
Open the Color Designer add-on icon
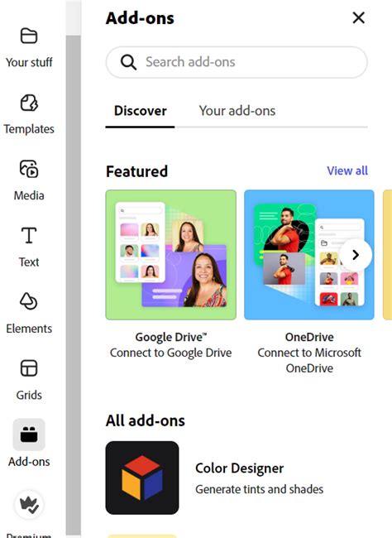point(142,478)
